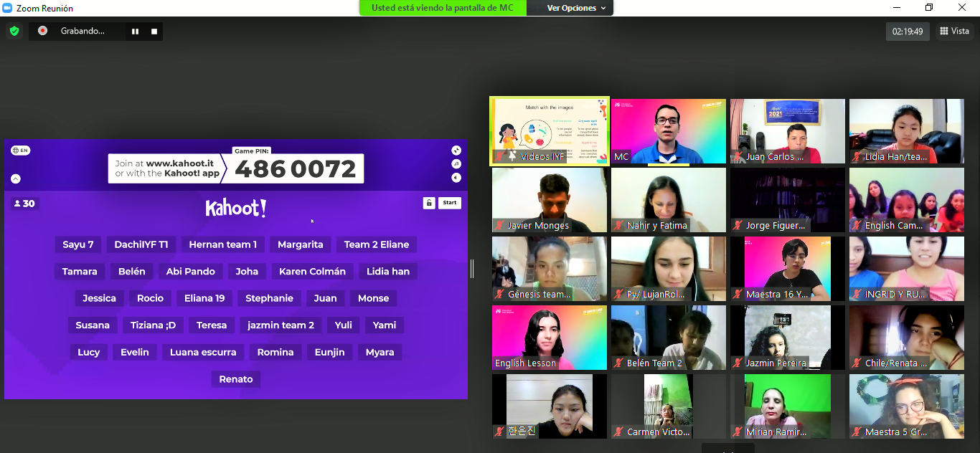This screenshot has width=980, height=453.
Task: Click the muted mic icon on Chile/Renata tile
Action: pos(857,363)
